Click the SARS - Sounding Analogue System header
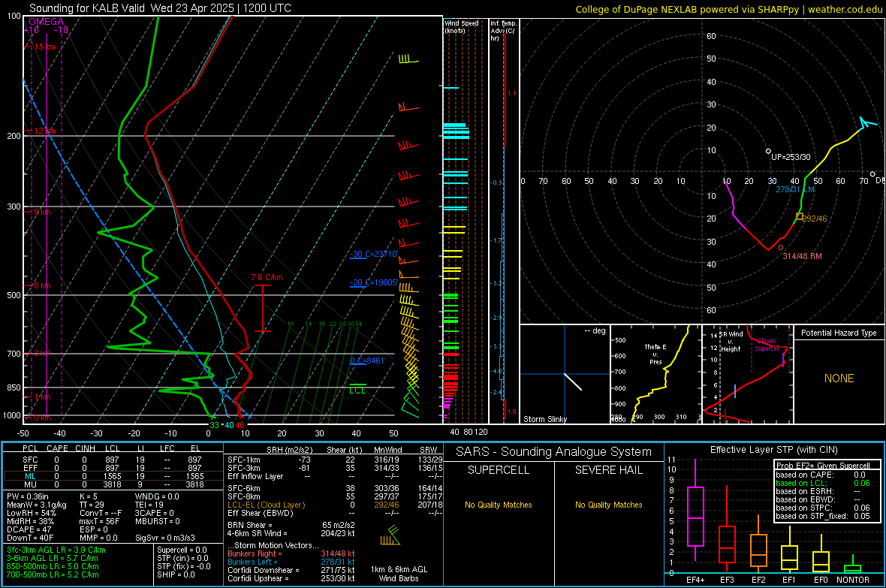Image resolution: width=886 pixels, height=588 pixels. pyautogui.click(x=553, y=452)
